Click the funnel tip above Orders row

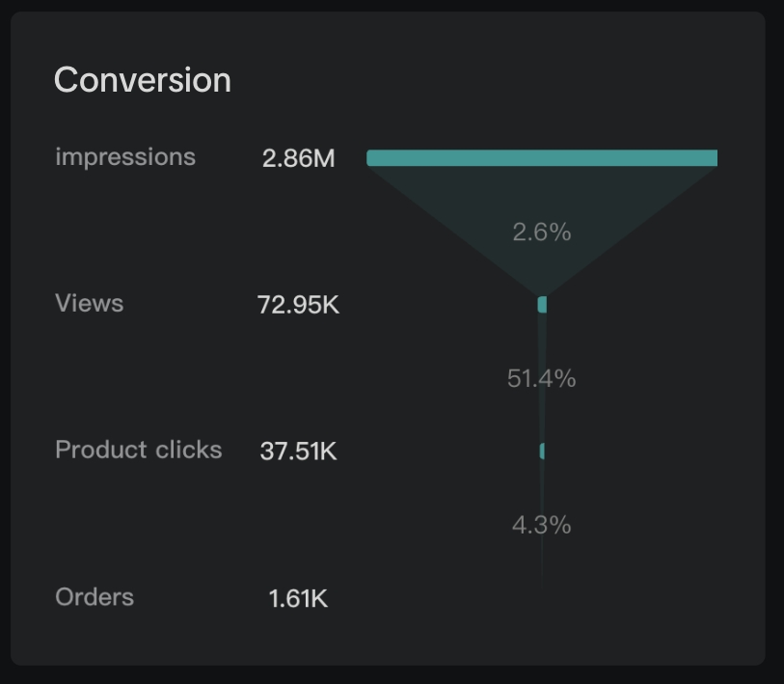tap(542, 574)
